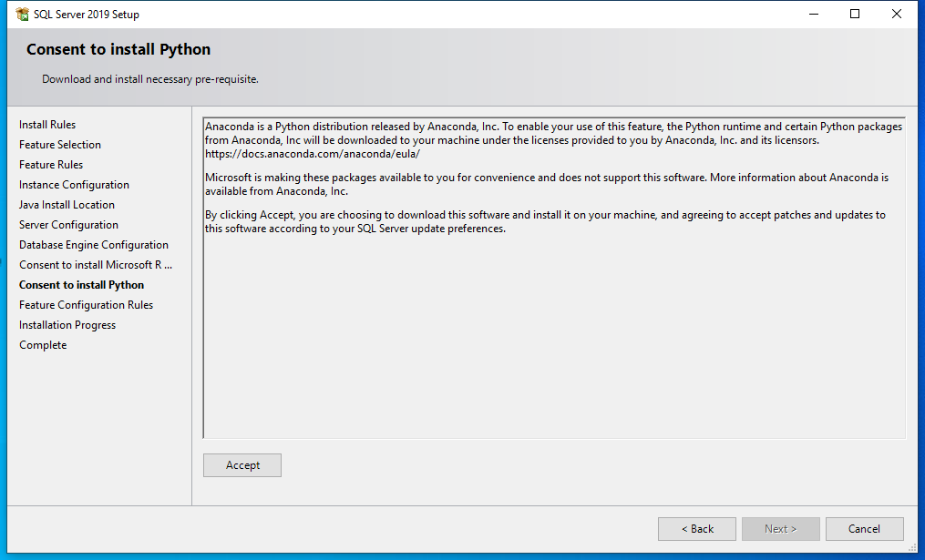Select the Instance Configuration step

point(74,185)
